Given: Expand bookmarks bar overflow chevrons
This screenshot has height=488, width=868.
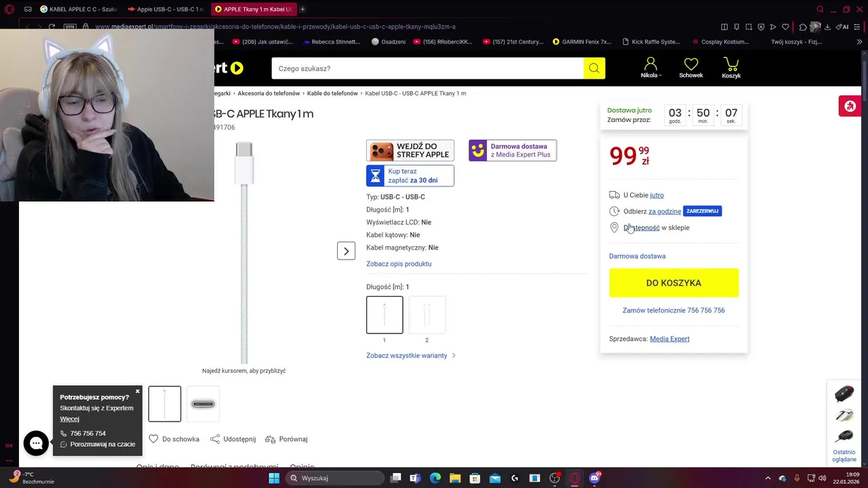Looking at the screenshot, I should [x=860, y=41].
